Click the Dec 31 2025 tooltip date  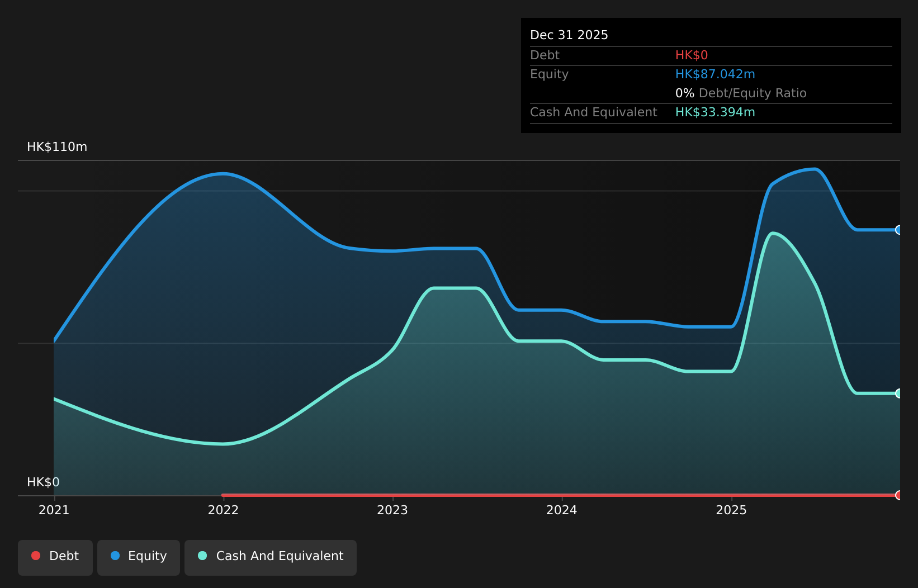[x=569, y=35]
